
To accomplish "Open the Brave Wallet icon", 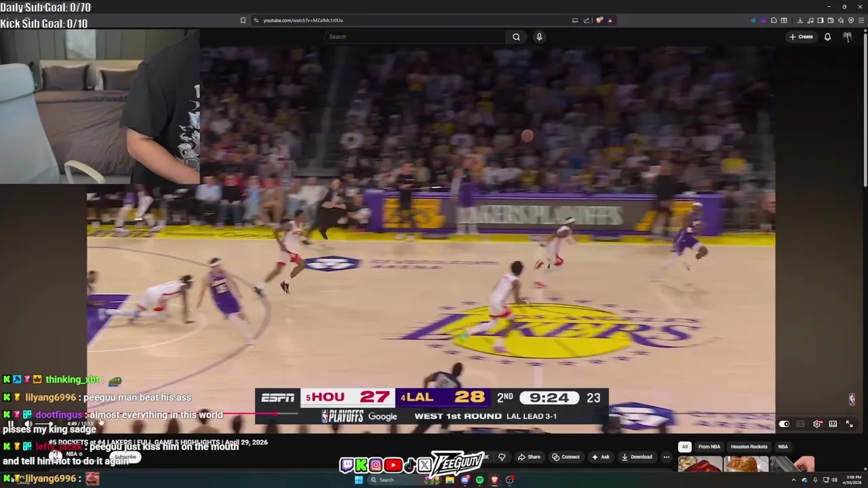I will pos(831,20).
